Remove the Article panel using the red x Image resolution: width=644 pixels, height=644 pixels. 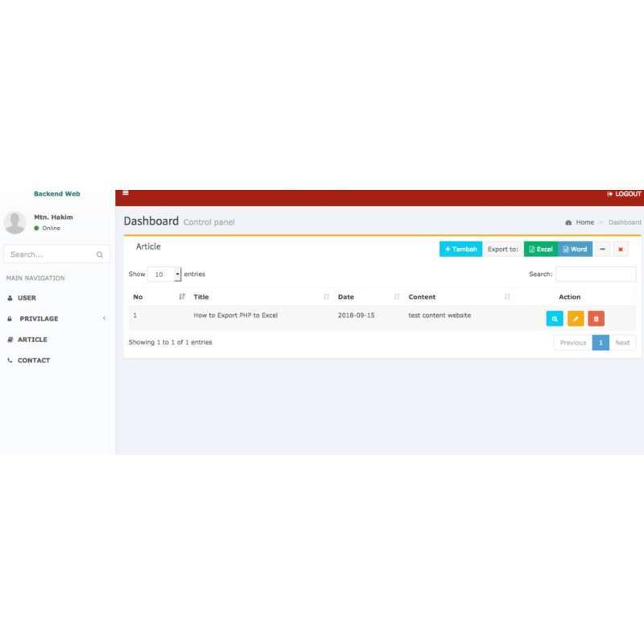point(620,250)
